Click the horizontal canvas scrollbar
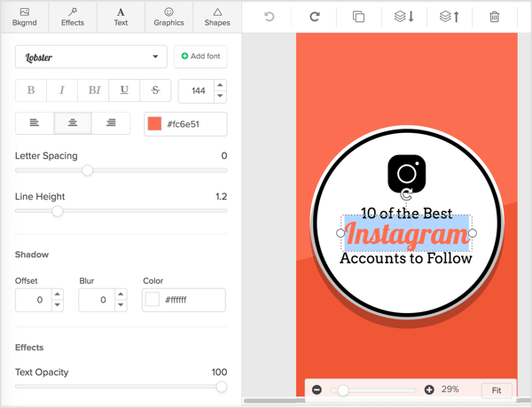The width and height of the screenshot is (532, 408). (x=387, y=401)
